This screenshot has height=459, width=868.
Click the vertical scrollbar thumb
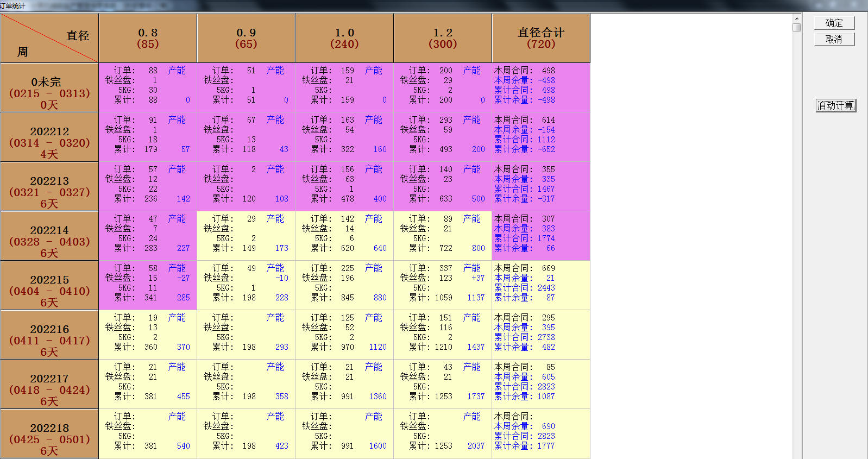(796, 27)
